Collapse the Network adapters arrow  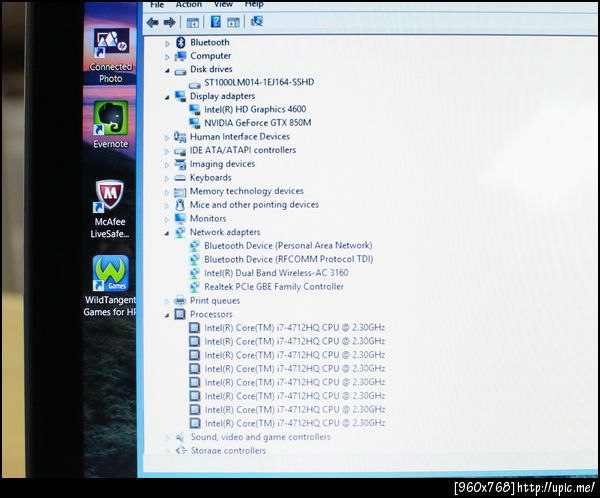coord(167,233)
